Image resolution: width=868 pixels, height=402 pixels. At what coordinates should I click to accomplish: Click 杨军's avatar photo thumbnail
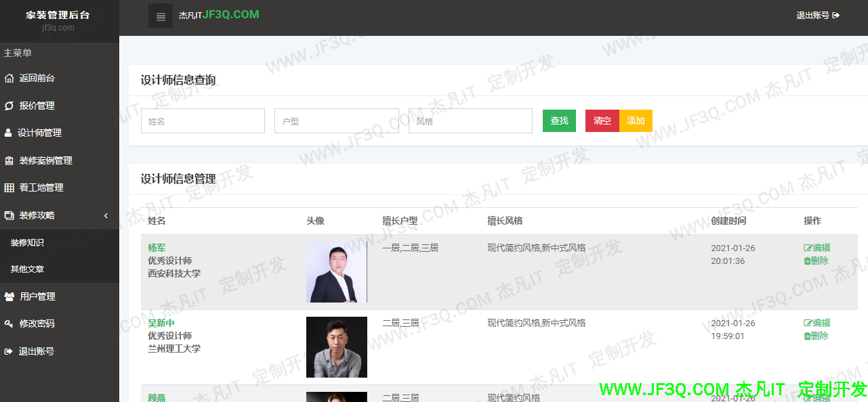(x=336, y=272)
